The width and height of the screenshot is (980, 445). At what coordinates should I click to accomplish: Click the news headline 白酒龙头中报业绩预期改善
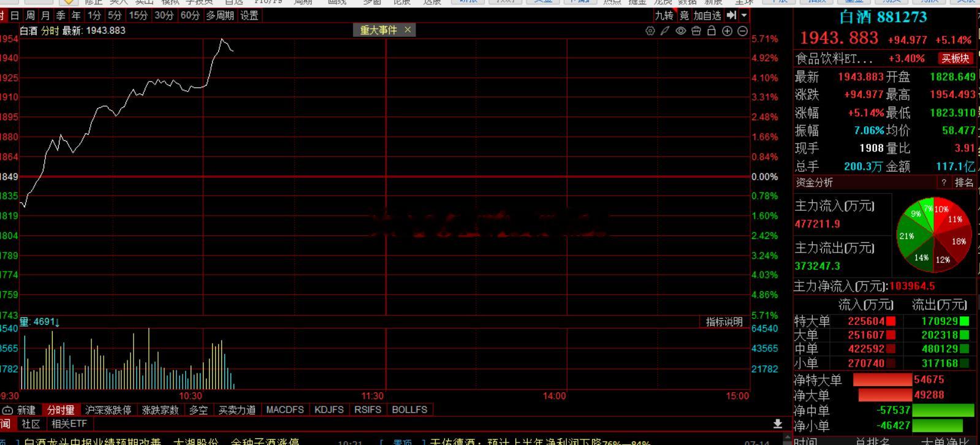(x=92, y=441)
